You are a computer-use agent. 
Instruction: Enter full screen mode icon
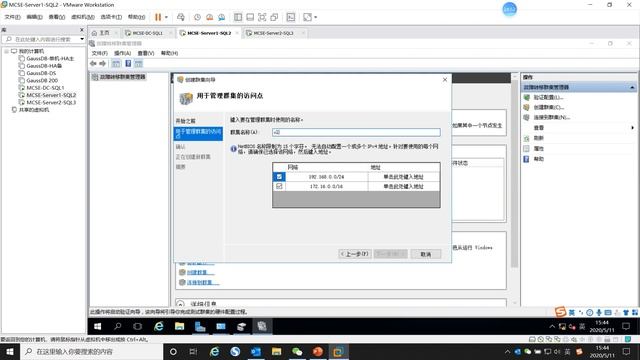[x=262, y=17]
